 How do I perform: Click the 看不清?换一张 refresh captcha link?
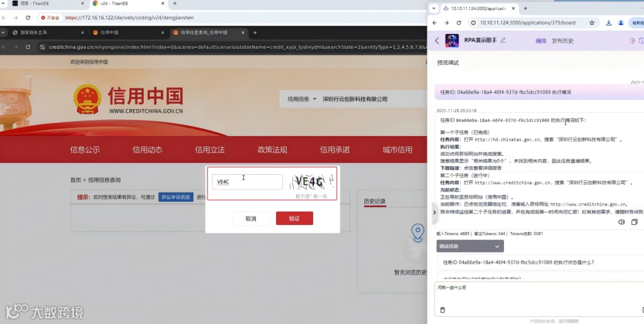coord(311,196)
